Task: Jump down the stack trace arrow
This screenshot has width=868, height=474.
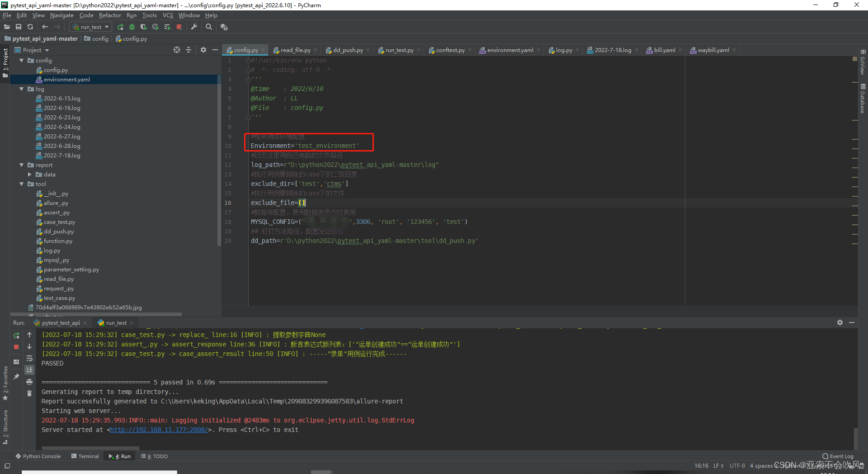Action: click(29, 346)
